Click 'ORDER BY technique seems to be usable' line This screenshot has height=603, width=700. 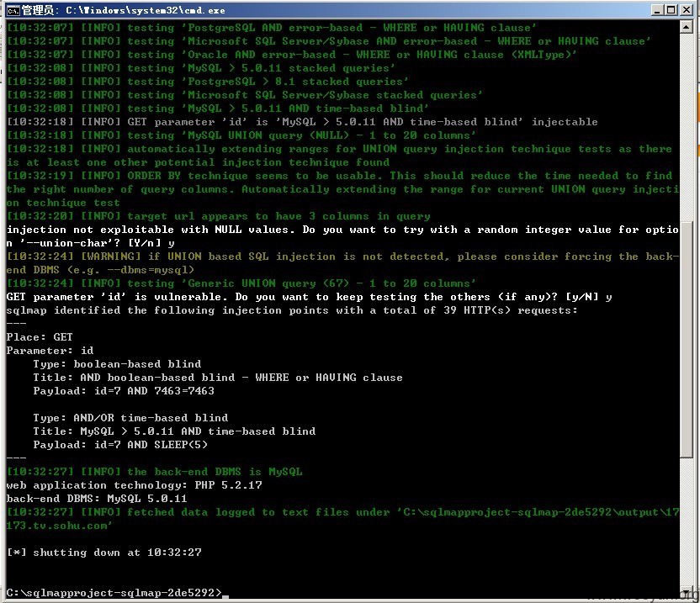pyautogui.click(x=342, y=188)
